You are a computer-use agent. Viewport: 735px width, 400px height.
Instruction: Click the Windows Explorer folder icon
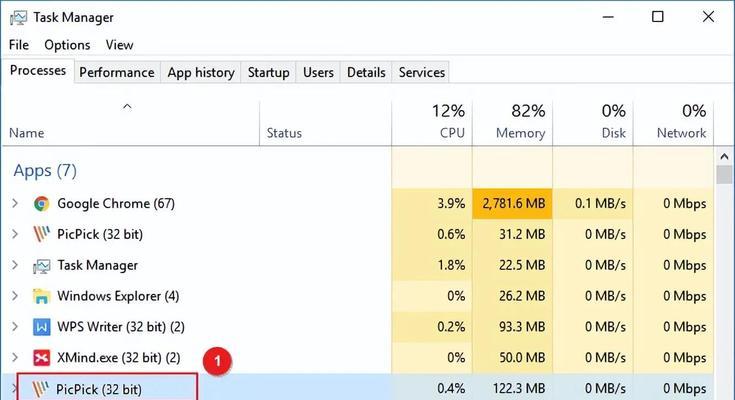(x=41, y=296)
